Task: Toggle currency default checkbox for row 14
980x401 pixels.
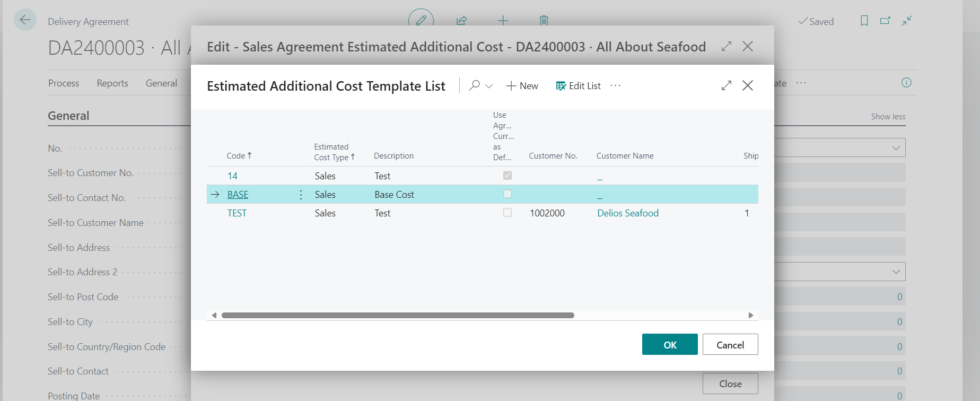Action: coord(507,176)
